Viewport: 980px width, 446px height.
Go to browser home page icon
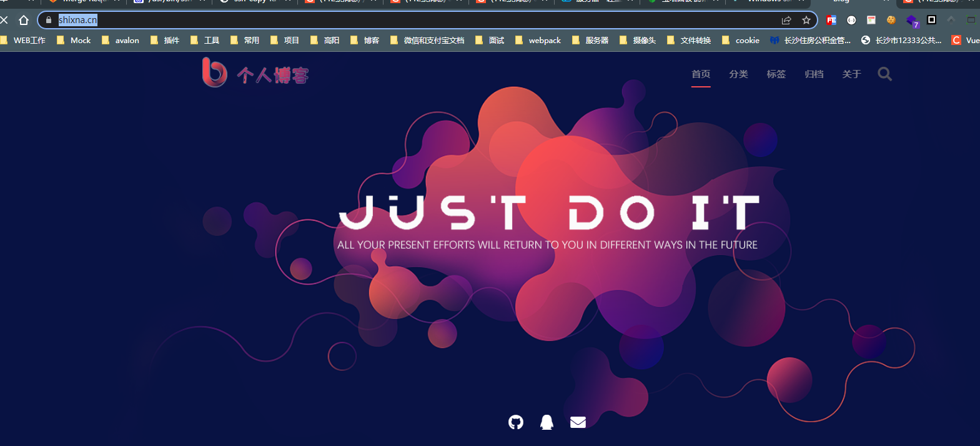pyautogui.click(x=24, y=20)
